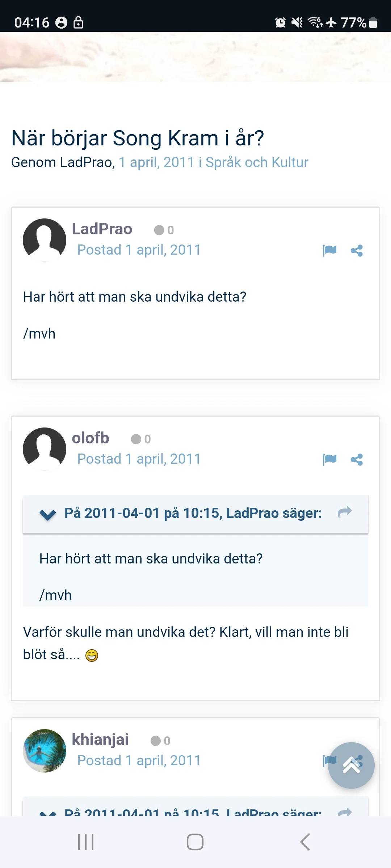
Task: Open khianjai username link
Action: click(100, 740)
